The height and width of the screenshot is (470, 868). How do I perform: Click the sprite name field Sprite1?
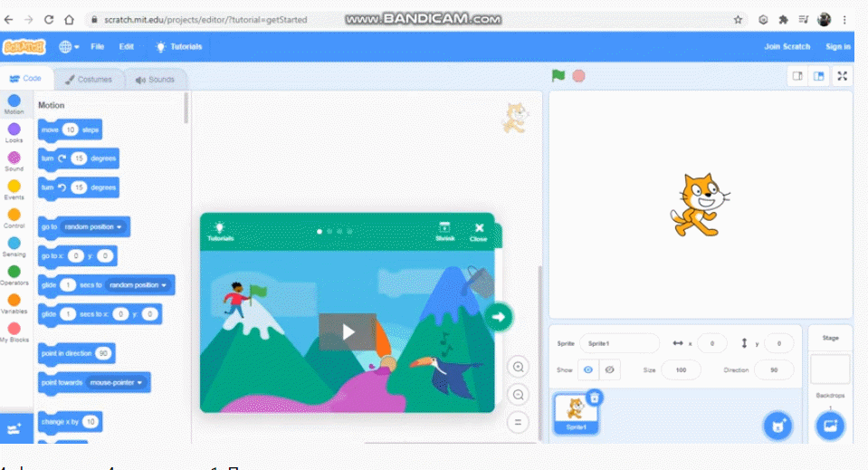(619, 344)
